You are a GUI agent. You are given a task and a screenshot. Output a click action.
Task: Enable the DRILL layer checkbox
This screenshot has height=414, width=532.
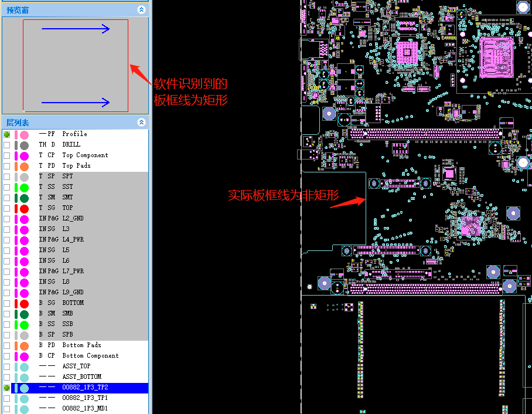7,145
